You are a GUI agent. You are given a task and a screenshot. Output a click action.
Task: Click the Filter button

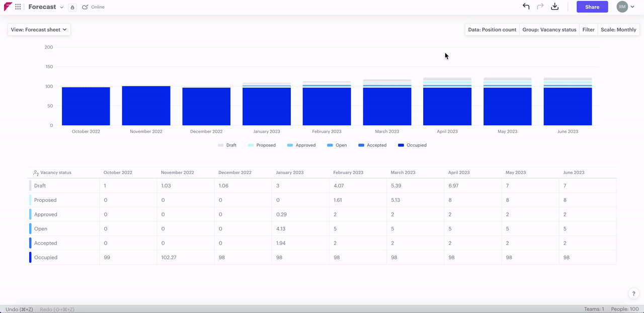pos(588,30)
